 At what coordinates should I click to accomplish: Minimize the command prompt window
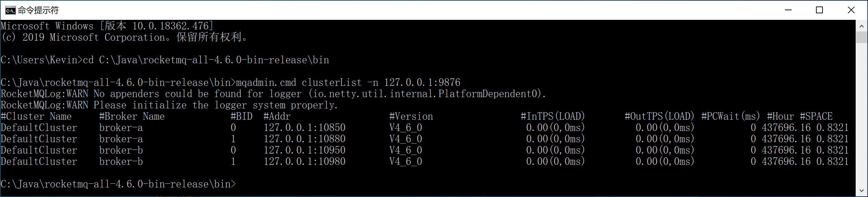pos(788,10)
